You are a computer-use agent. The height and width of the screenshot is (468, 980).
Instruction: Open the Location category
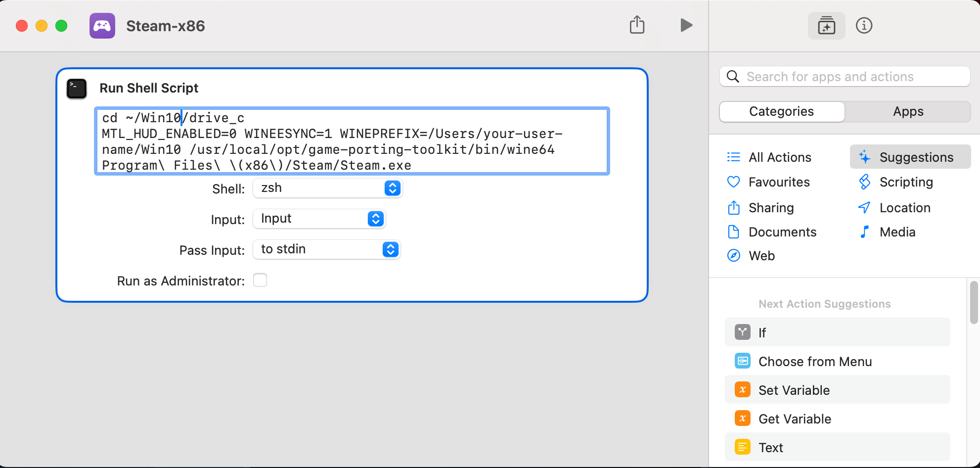tap(894, 208)
